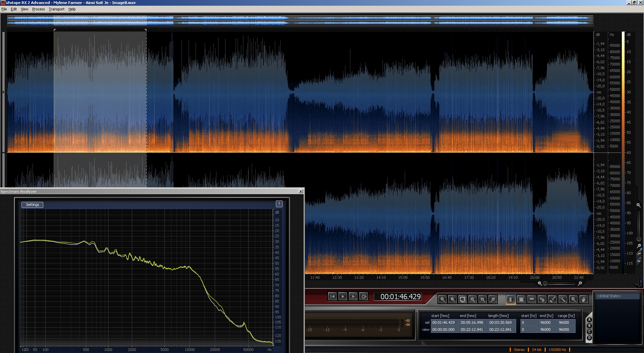Click the 24-bit status bar entry

pos(537,350)
